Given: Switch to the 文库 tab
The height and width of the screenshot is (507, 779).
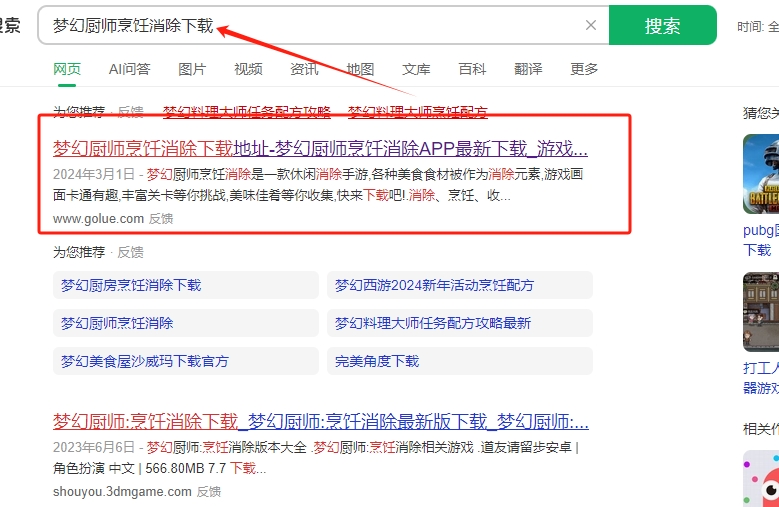Looking at the screenshot, I should (416, 69).
